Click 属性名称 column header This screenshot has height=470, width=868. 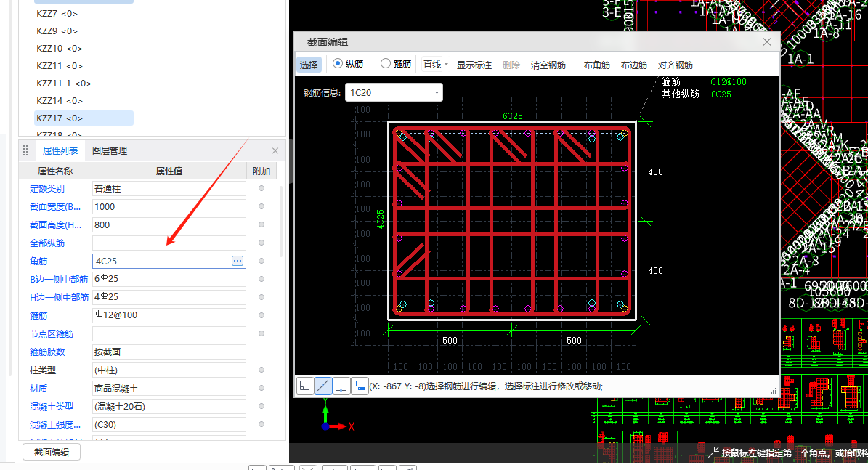tap(55, 171)
